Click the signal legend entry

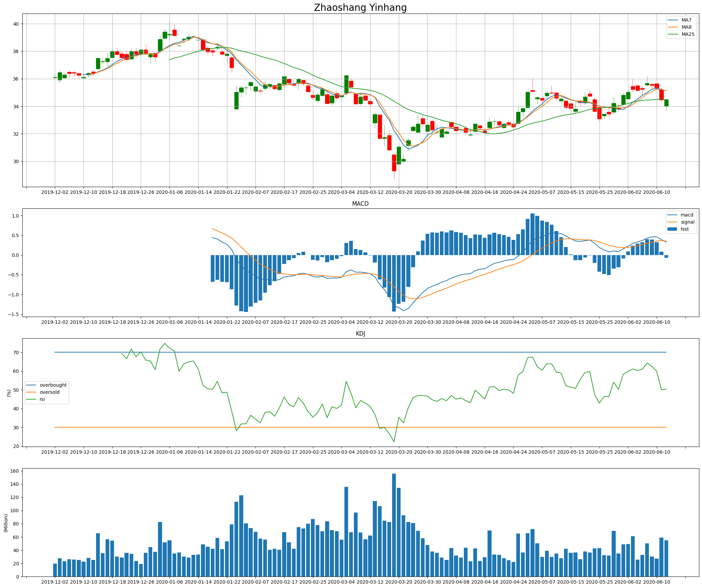(687, 222)
